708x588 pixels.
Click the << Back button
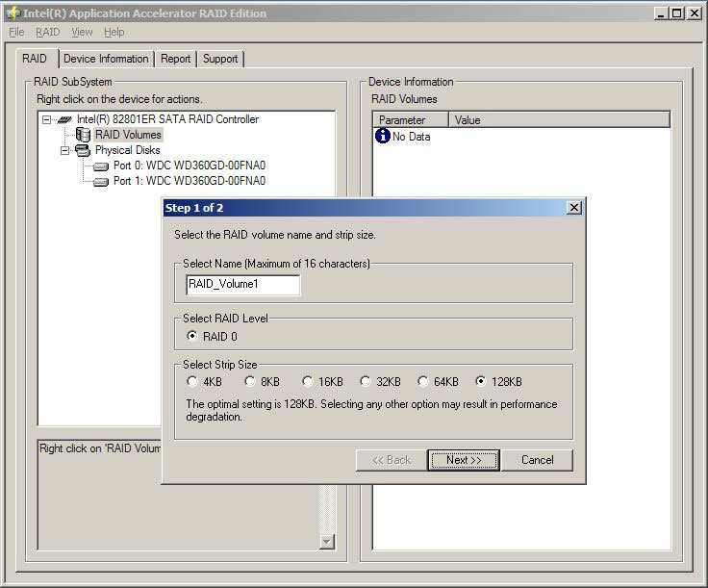pos(392,460)
